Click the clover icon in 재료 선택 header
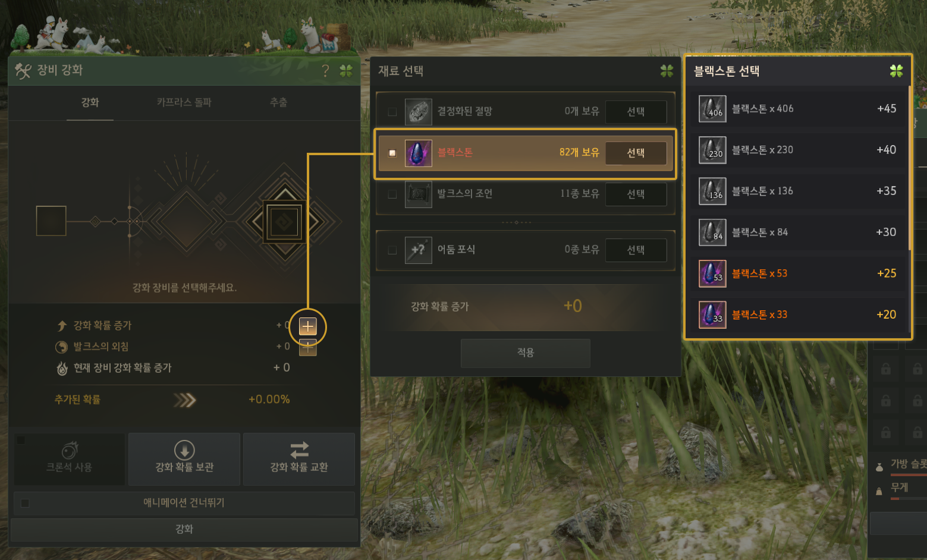This screenshot has width=927, height=560. [x=667, y=71]
